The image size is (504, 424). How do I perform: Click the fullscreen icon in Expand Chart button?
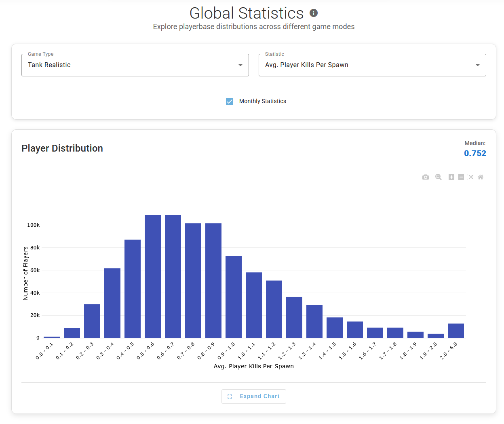(x=230, y=397)
